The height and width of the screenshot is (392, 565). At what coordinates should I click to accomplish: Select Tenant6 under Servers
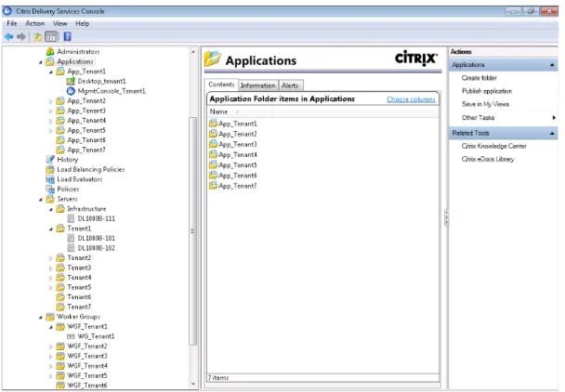[79, 297]
